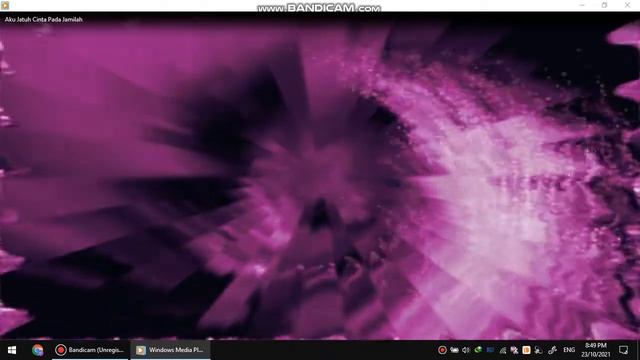The height and width of the screenshot is (360, 640).
Task: Open the clock showing 8:49 PM
Action: pos(596,350)
